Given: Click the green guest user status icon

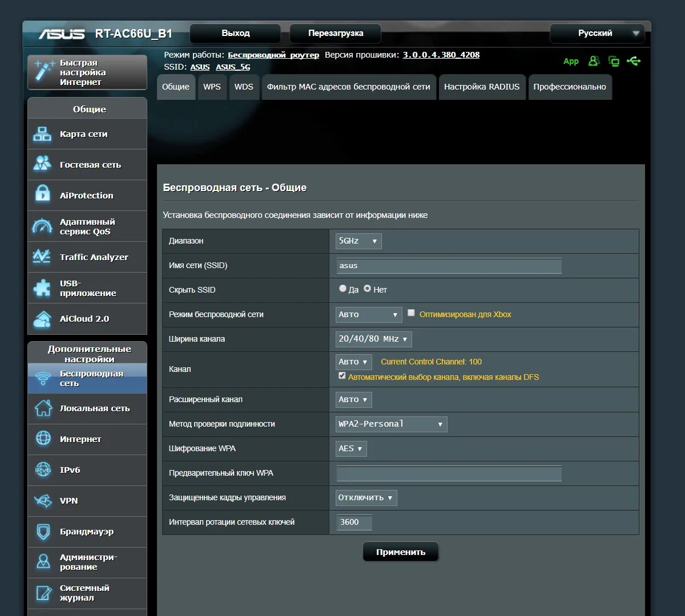Looking at the screenshot, I should 594,60.
